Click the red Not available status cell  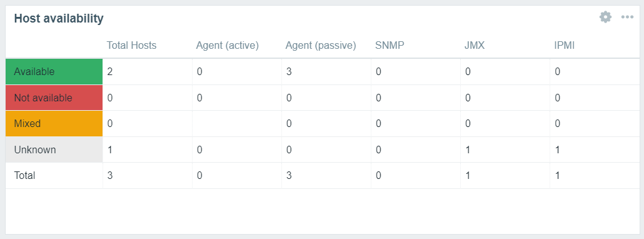pyautogui.click(x=54, y=98)
